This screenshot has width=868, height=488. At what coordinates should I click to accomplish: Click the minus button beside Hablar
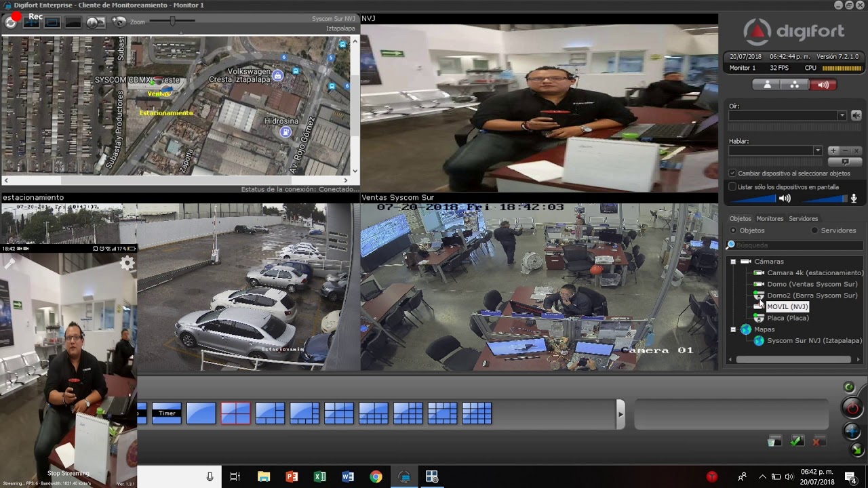coord(845,150)
